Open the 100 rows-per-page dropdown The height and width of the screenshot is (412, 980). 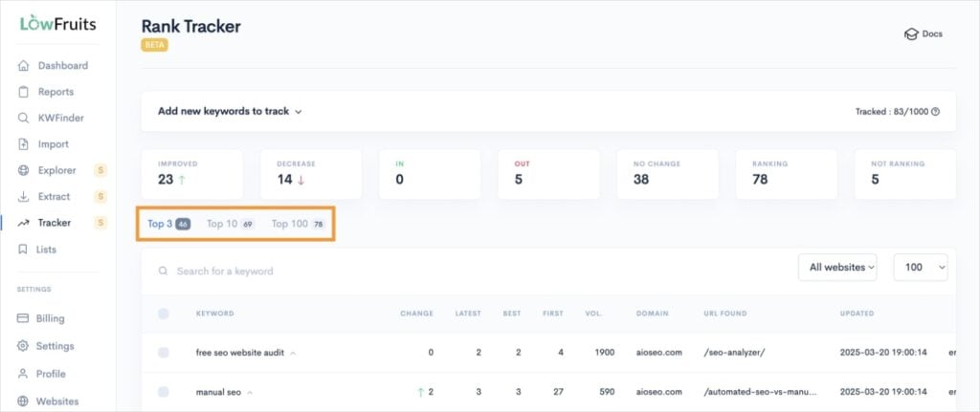(x=921, y=267)
